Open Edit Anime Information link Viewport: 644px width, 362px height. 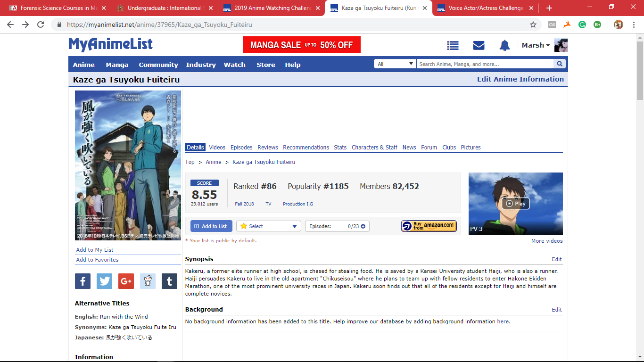point(520,79)
